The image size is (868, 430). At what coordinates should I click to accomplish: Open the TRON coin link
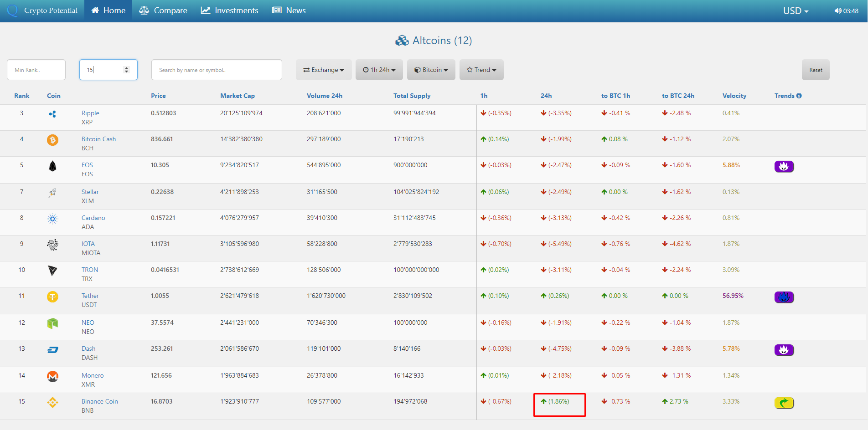coord(90,270)
